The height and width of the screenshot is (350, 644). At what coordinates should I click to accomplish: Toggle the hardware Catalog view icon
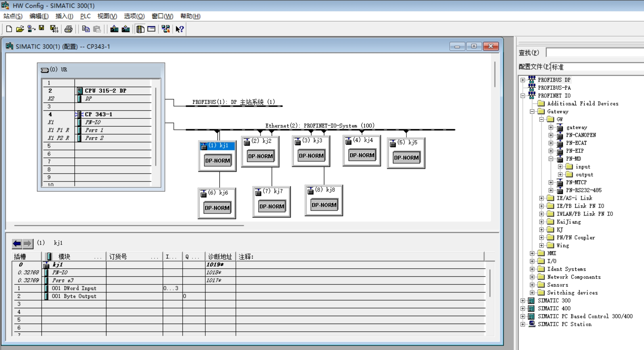click(x=140, y=29)
